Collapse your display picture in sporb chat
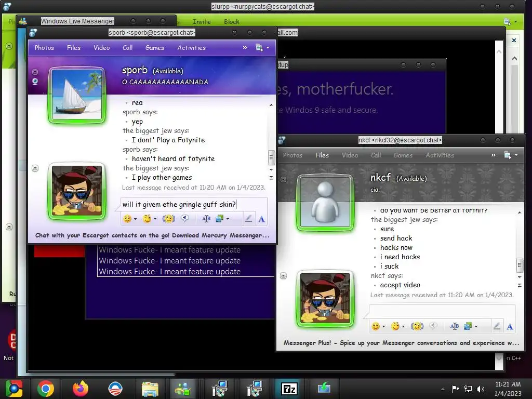Screen dimensions: 532x399 [35, 168]
